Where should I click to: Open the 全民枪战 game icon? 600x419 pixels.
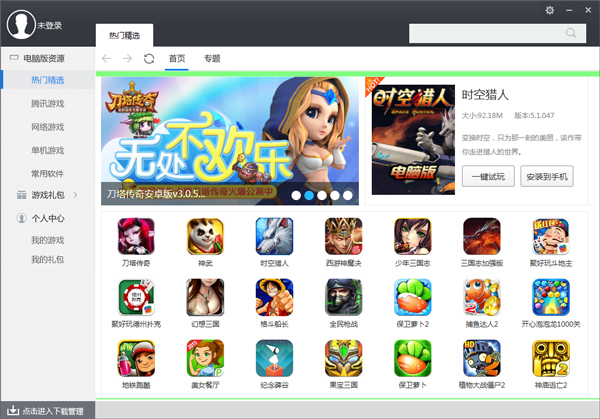[344, 297]
